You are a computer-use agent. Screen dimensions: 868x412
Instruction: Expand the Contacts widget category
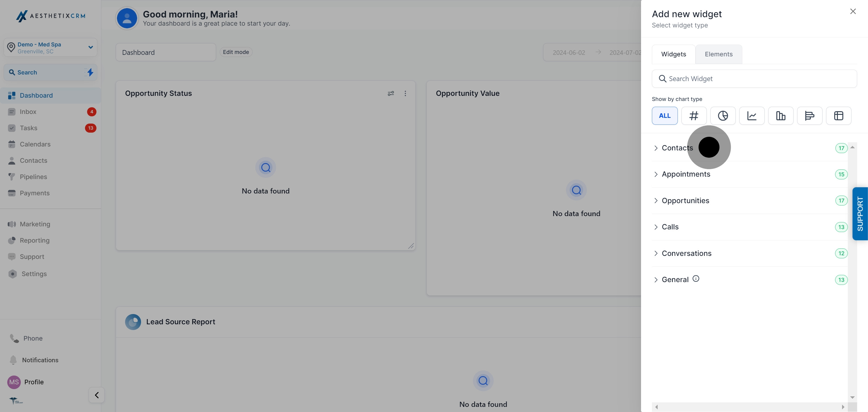coord(677,148)
